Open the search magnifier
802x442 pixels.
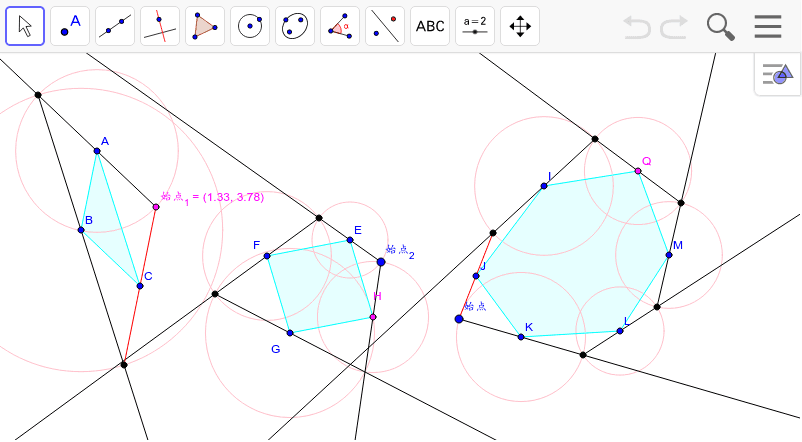point(721,27)
